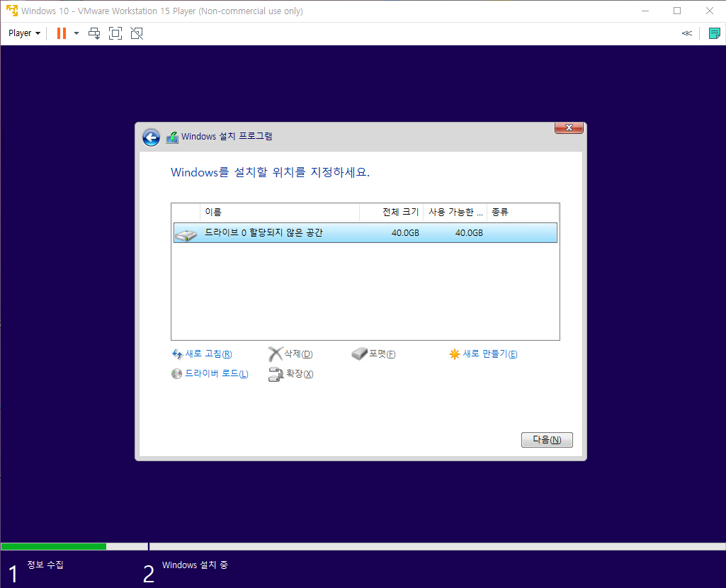This screenshot has height=588, width=726.
Task: Enter full screen mode
Action: coord(115,33)
